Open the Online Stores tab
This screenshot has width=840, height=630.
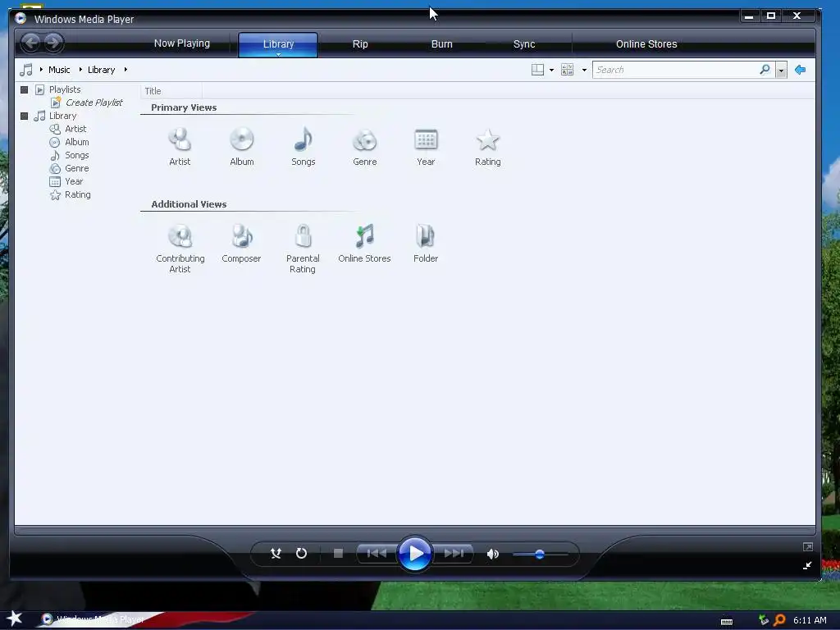point(646,44)
